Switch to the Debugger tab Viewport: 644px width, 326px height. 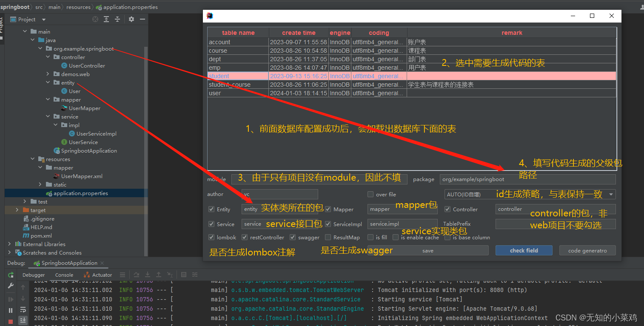34,275
